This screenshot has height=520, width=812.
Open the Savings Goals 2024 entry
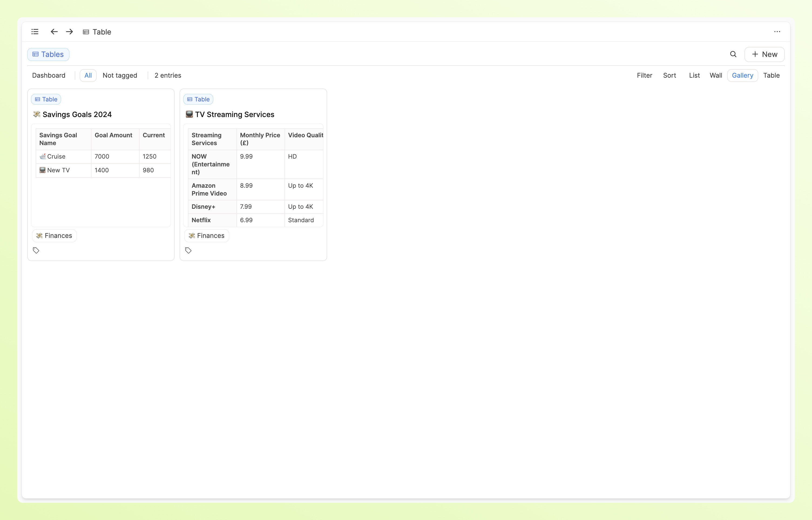coord(77,114)
